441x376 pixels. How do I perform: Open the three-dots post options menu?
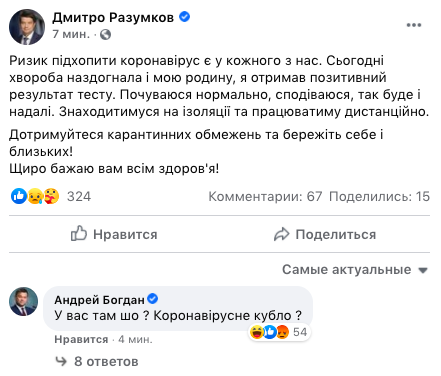414,25
